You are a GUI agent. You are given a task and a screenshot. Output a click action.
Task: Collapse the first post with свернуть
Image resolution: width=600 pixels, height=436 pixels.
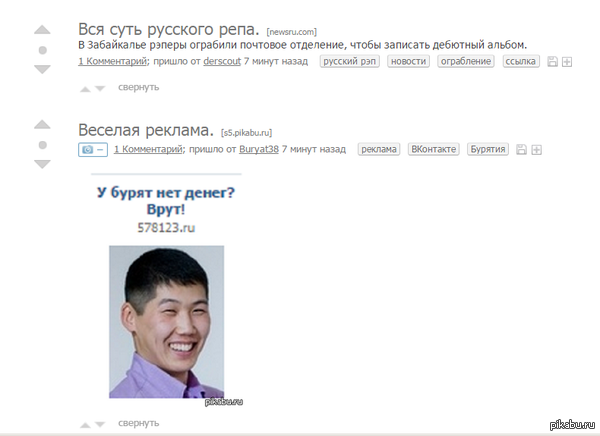click(139, 87)
